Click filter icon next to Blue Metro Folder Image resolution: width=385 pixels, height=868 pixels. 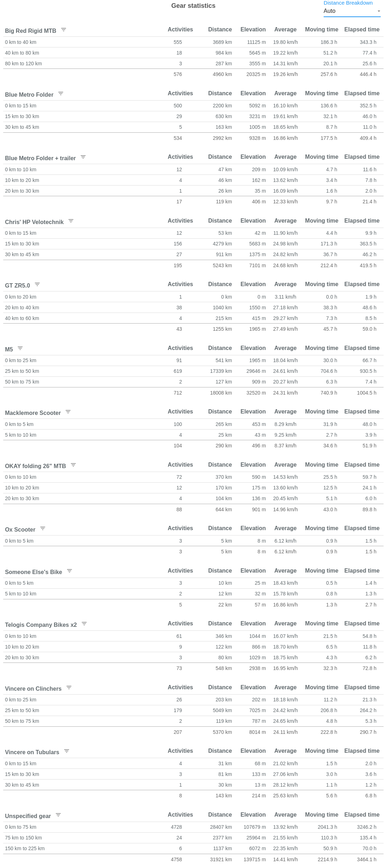tap(61, 93)
